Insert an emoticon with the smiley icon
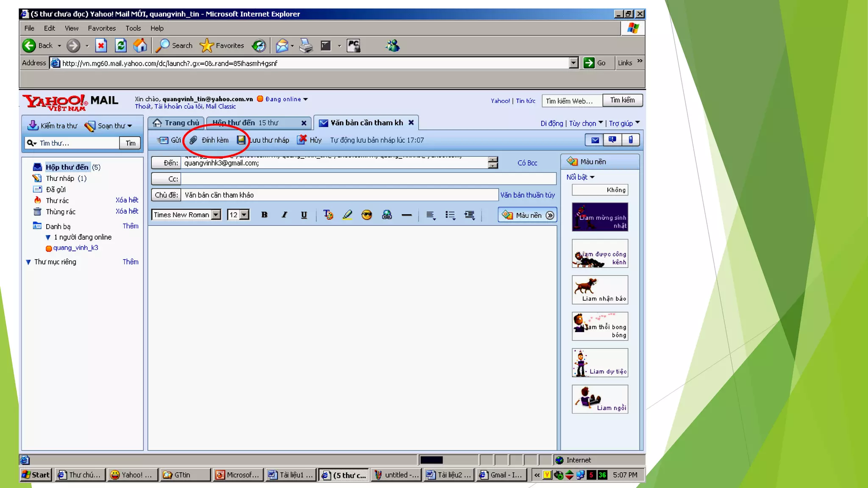 (x=367, y=215)
